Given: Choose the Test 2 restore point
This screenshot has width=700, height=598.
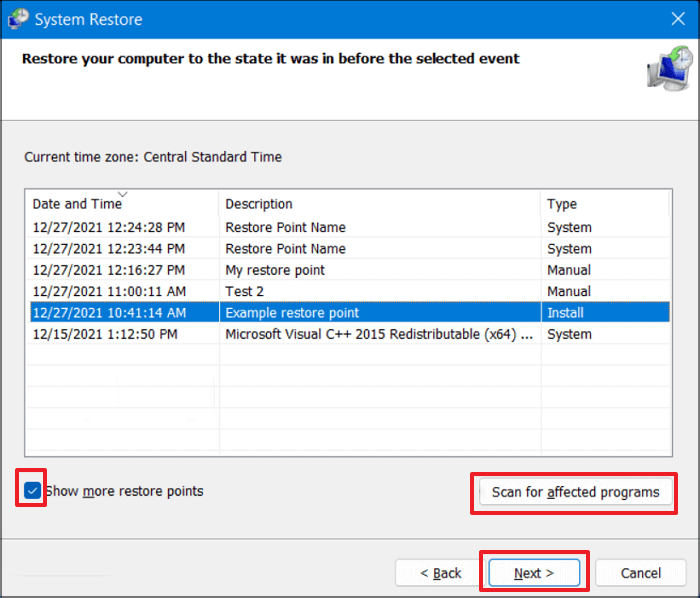Looking at the screenshot, I should click(247, 291).
